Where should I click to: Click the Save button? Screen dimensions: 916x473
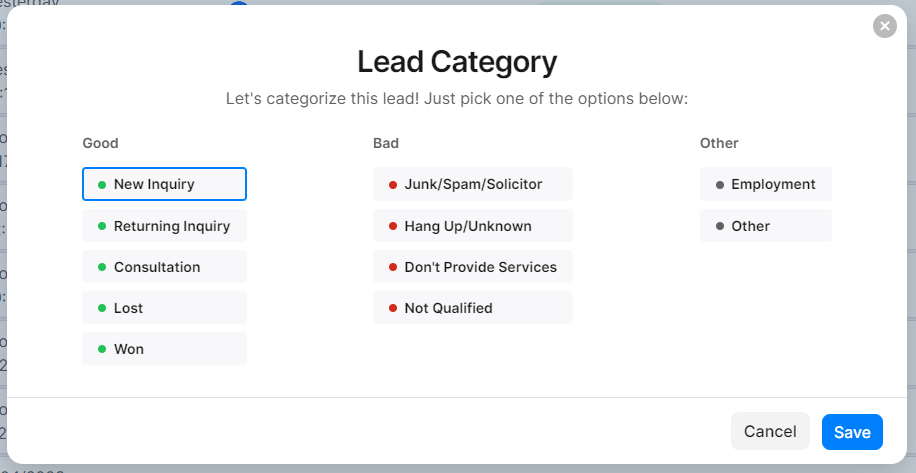(x=852, y=432)
